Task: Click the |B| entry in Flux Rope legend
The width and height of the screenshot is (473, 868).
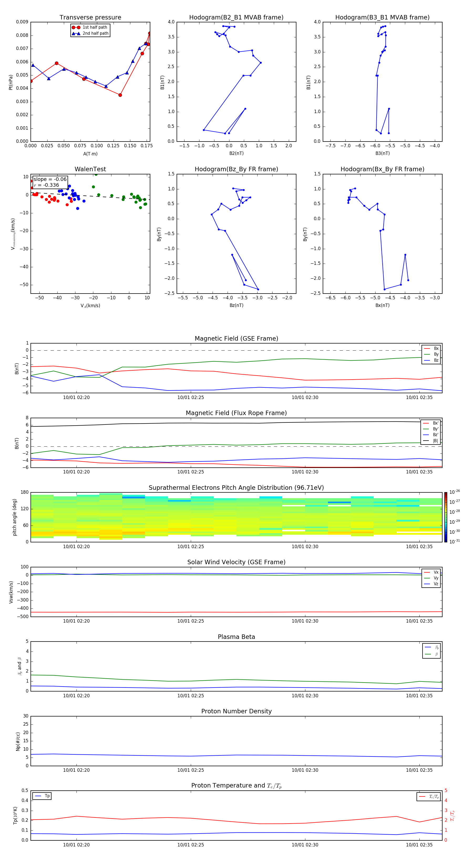Action: [431, 441]
